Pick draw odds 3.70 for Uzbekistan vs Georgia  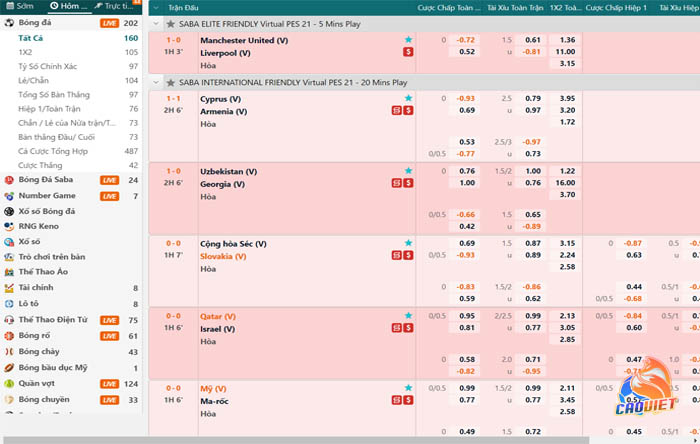[x=565, y=195]
